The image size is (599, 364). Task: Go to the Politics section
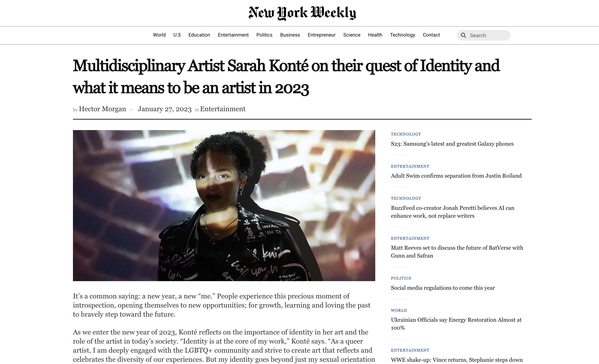[x=264, y=35]
